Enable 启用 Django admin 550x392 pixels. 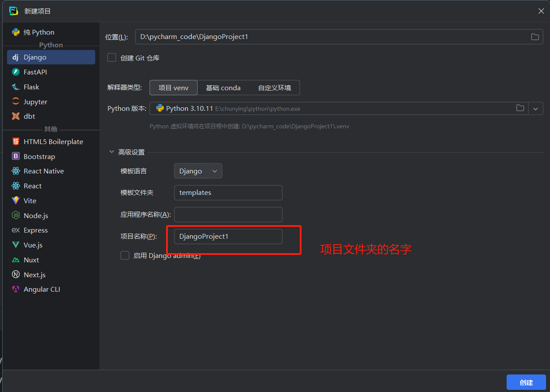125,255
